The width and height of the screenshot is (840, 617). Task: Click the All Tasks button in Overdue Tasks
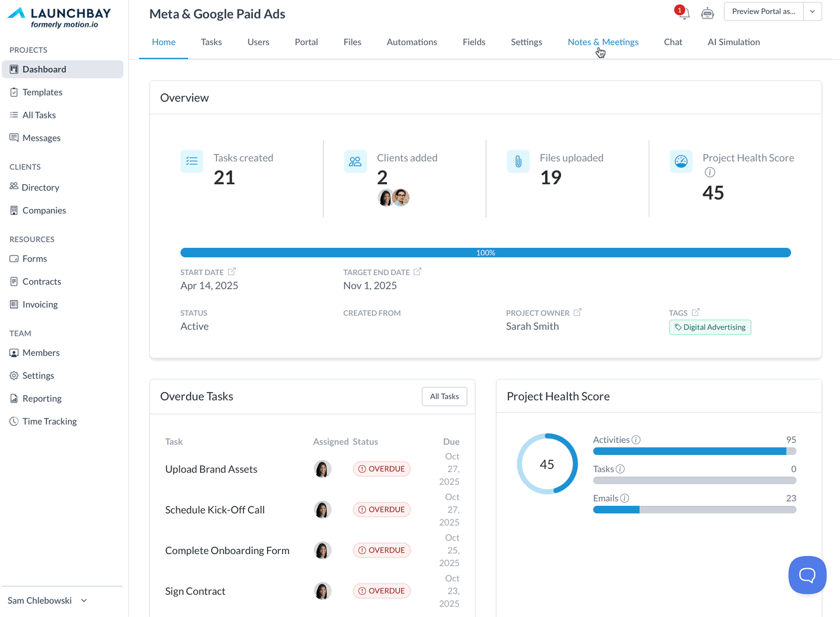(x=444, y=397)
